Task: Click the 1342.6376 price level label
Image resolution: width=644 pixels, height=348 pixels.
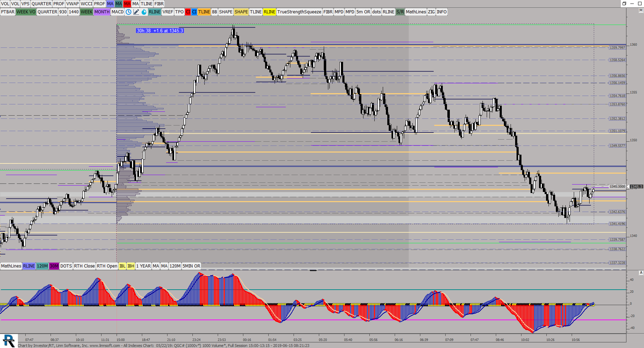Action: pyautogui.click(x=617, y=212)
